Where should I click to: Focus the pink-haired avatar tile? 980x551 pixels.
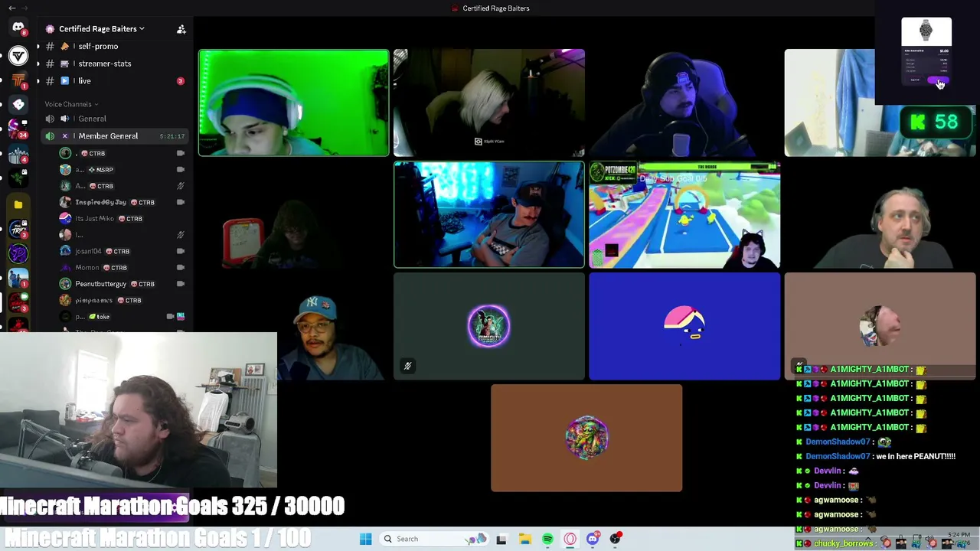(684, 327)
